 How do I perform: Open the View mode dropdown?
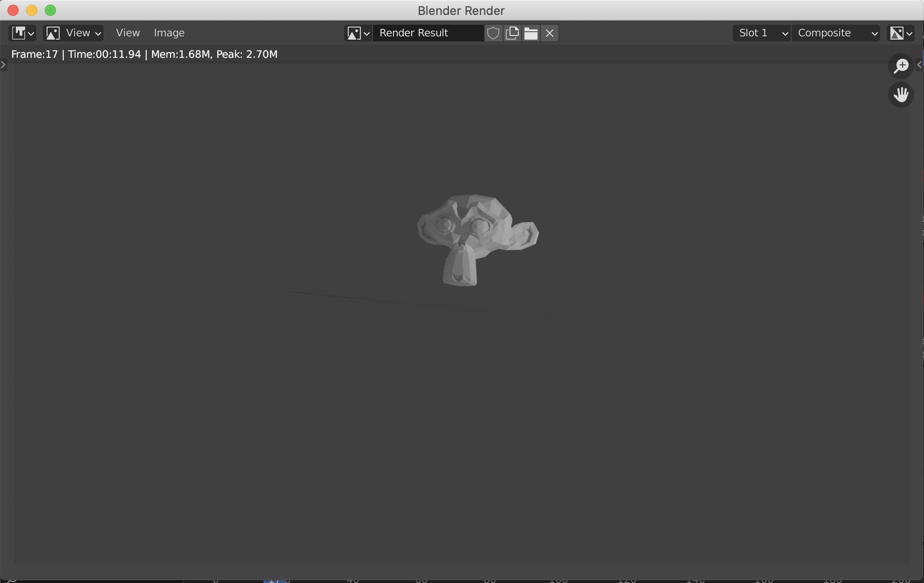73,33
